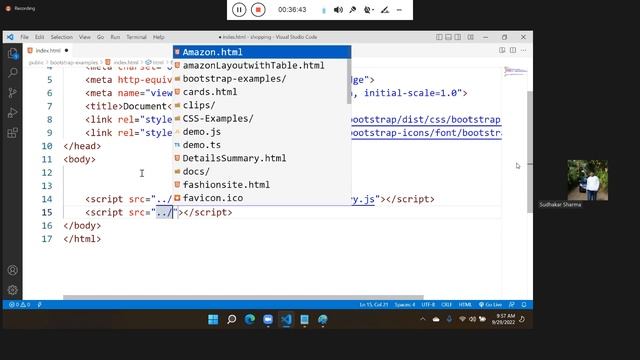
Task: Open the Go menu
Action: click(100, 37)
